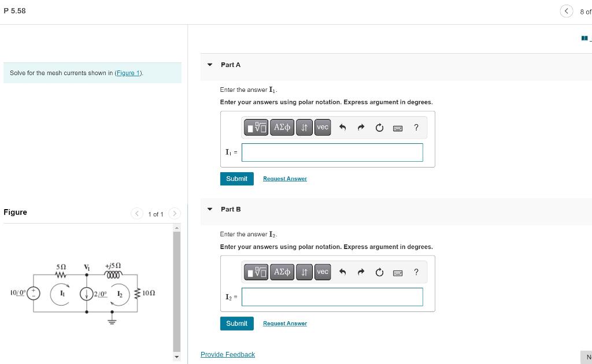Click the help question mark in Part B
Screen dimensions: 592x364
[416, 272]
